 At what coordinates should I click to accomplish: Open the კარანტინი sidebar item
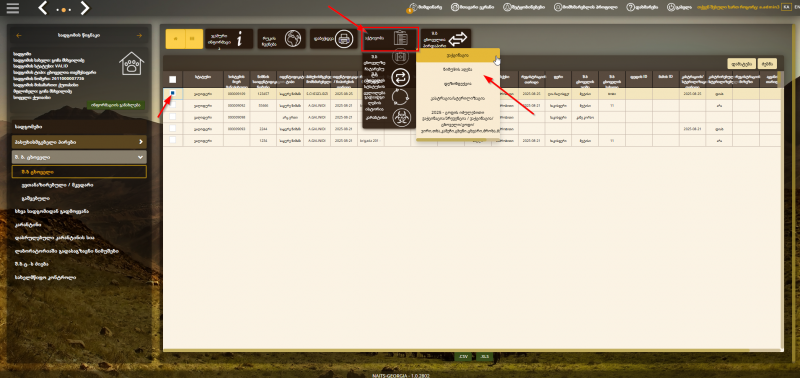pos(28,224)
